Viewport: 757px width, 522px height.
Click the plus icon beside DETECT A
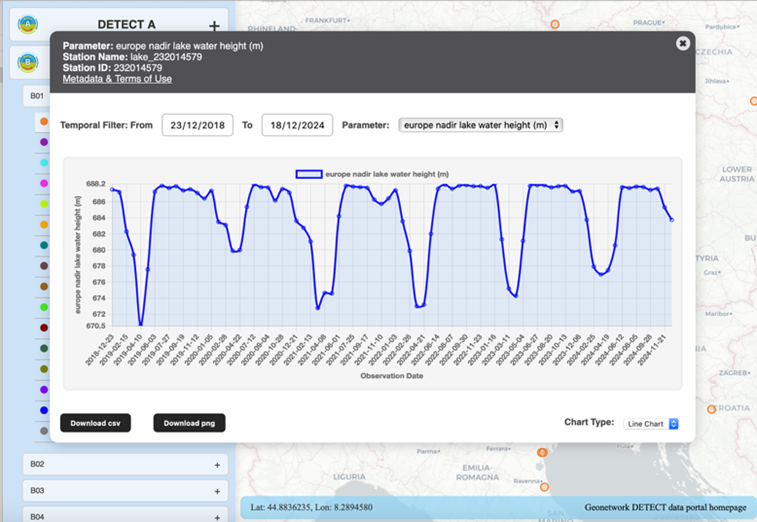[x=214, y=26]
